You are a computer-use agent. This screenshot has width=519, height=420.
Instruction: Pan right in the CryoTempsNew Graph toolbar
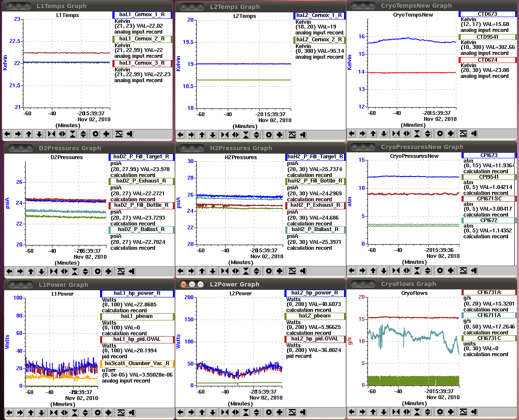click(x=362, y=134)
